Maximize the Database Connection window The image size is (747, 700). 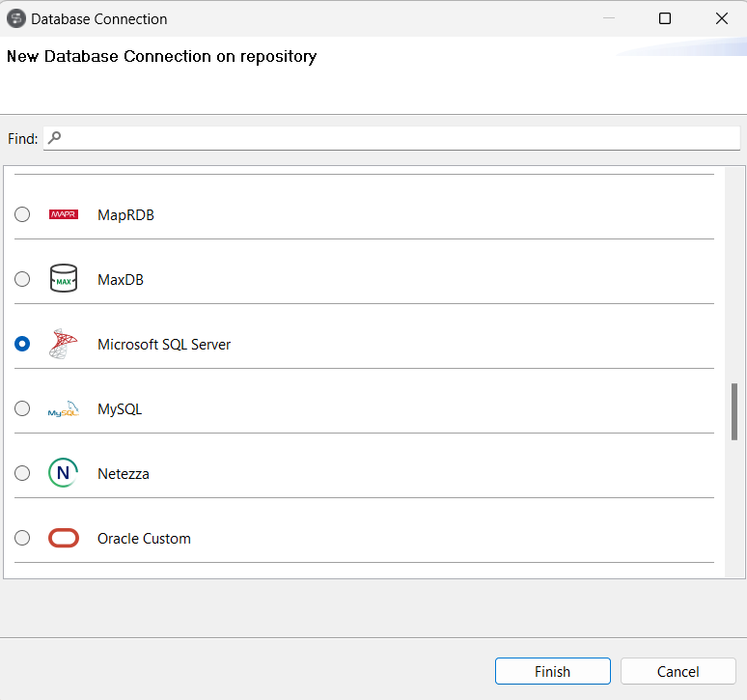(x=664, y=18)
